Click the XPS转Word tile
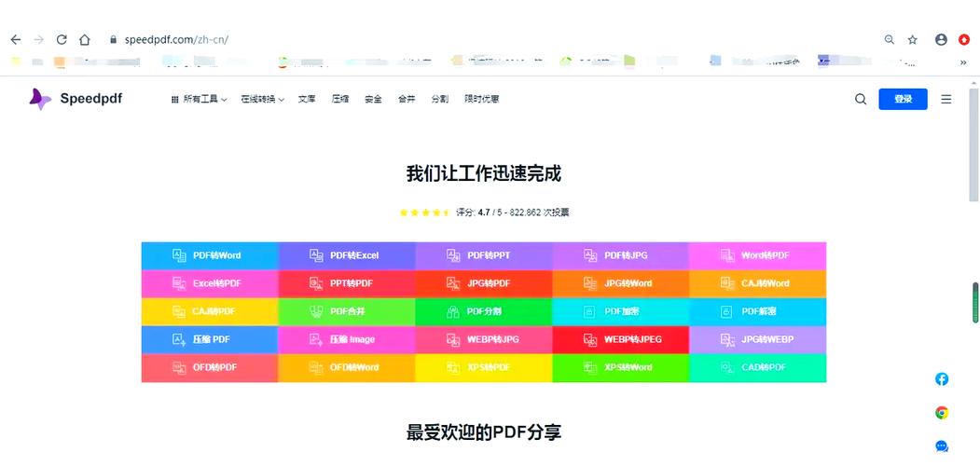 [621, 368]
